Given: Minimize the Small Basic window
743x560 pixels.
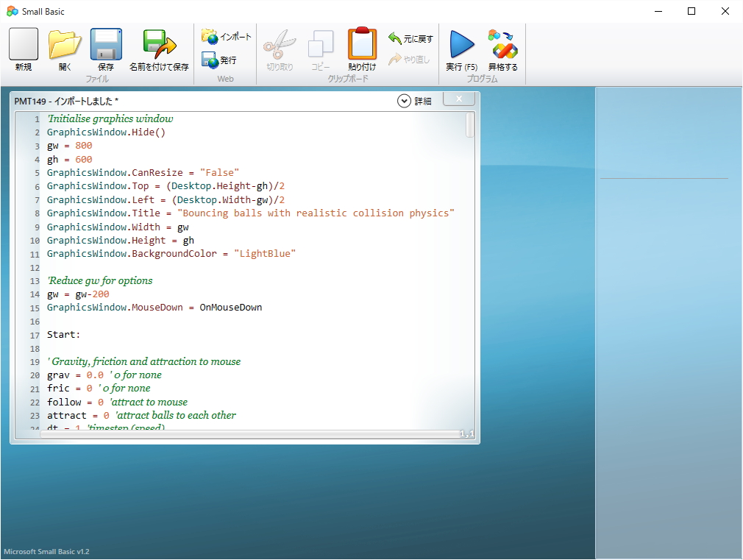Looking at the screenshot, I should (658, 11).
